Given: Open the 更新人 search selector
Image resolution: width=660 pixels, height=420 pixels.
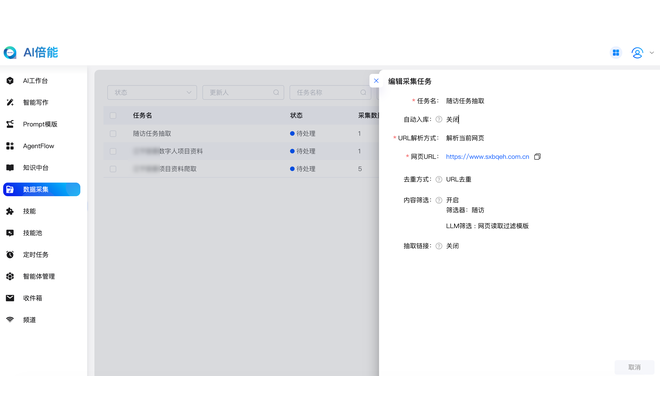Looking at the screenshot, I should tap(243, 93).
